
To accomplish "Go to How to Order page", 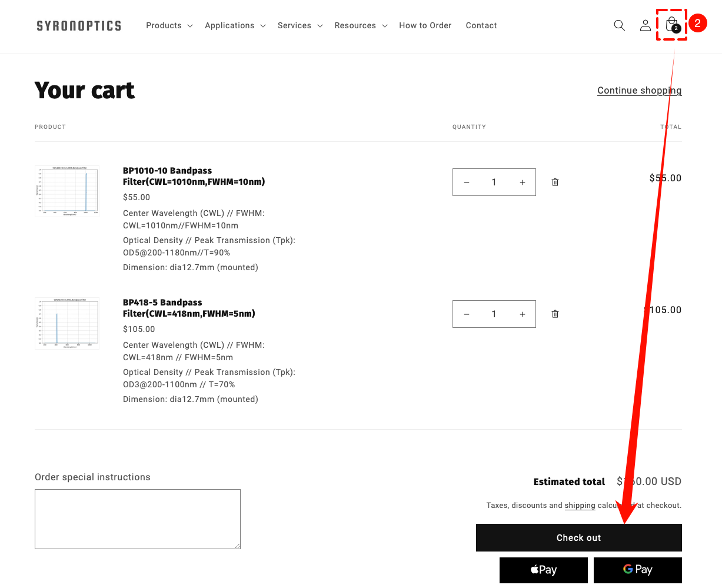I will (425, 25).
